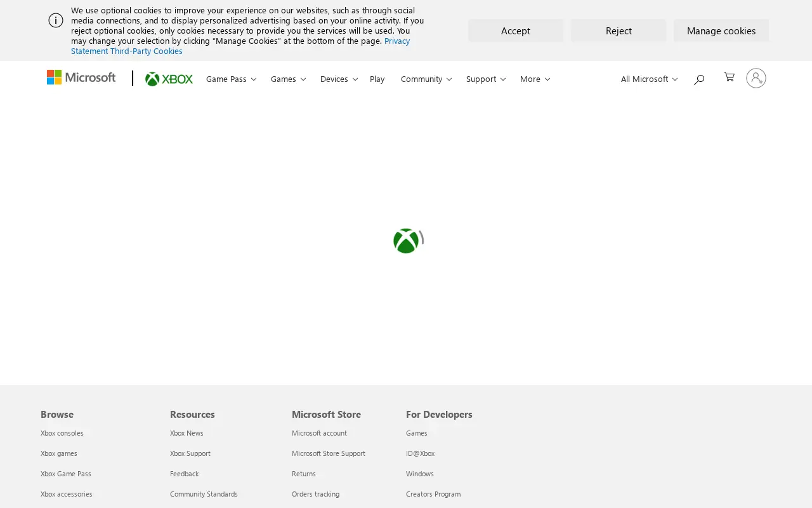Open the Xbox home logo
Viewport: 812px width, 508px height.
pyautogui.click(x=169, y=79)
